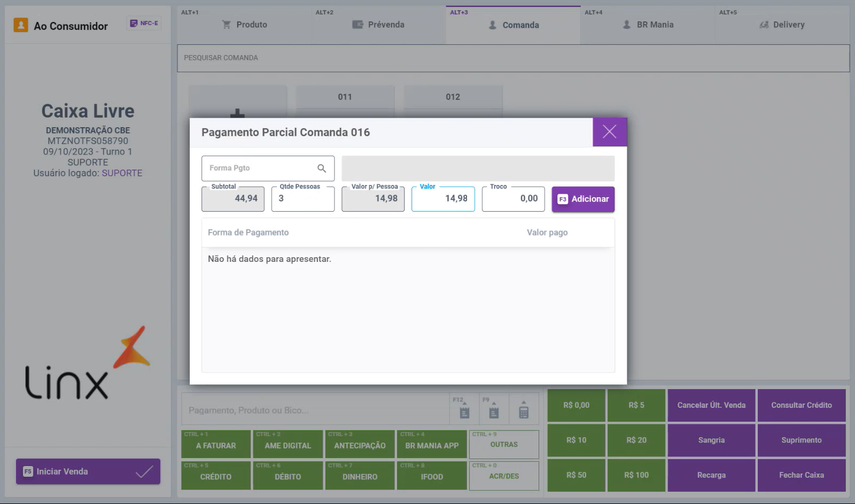Click the grey payment method description box
Image resolution: width=855 pixels, height=504 pixels.
[478, 168]
